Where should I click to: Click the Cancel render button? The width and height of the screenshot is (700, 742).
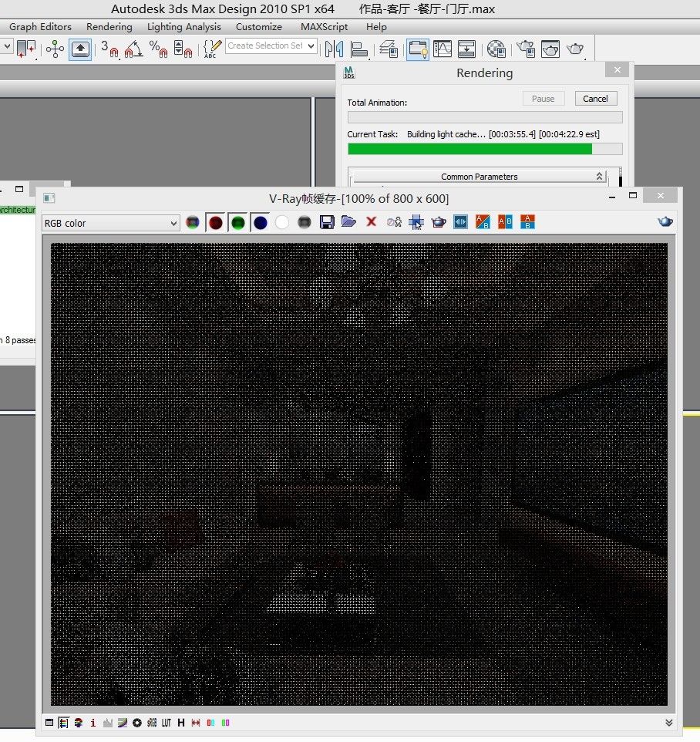click(595, 99)
